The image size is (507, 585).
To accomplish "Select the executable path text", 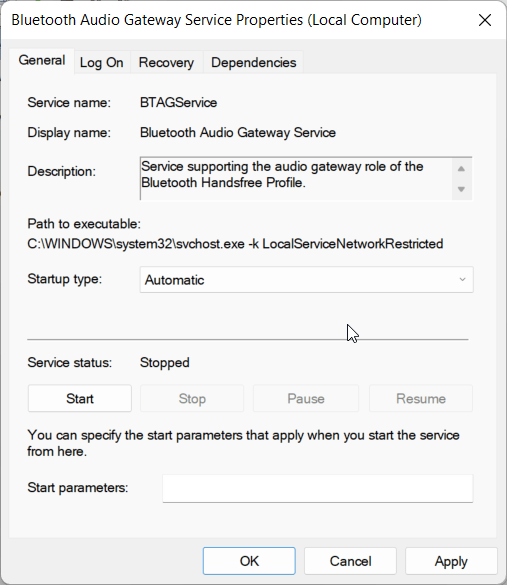I will pyautogui.click(x=235, y=244).
